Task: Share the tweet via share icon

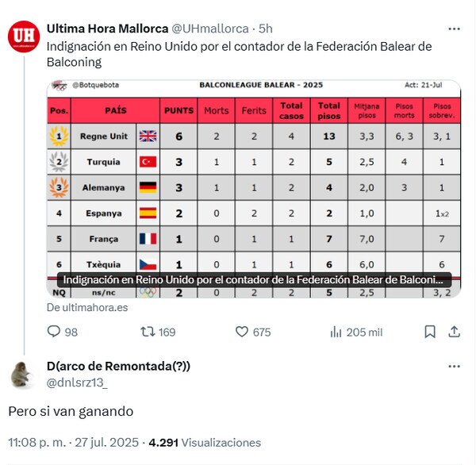Action: pos(454,332)
